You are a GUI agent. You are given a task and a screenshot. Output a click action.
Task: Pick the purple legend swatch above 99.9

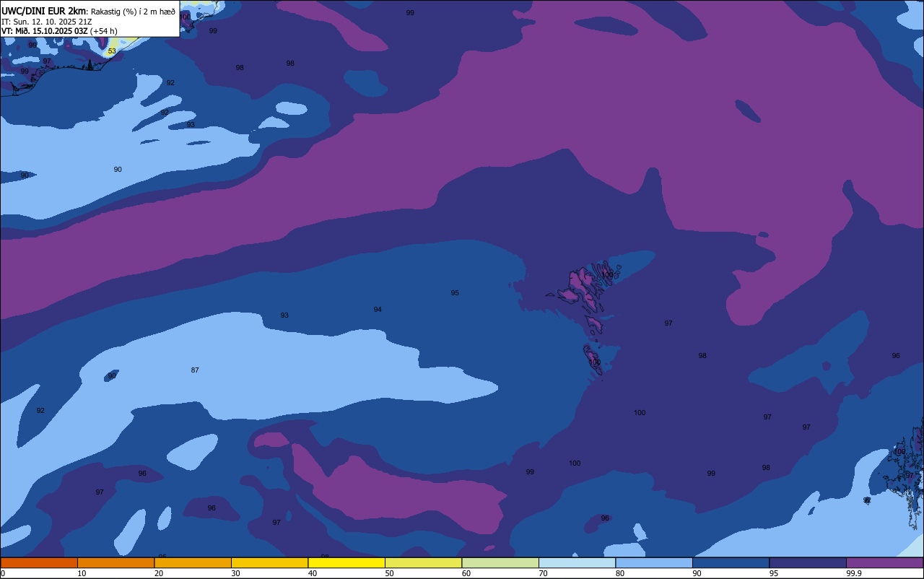coord(884,562)
